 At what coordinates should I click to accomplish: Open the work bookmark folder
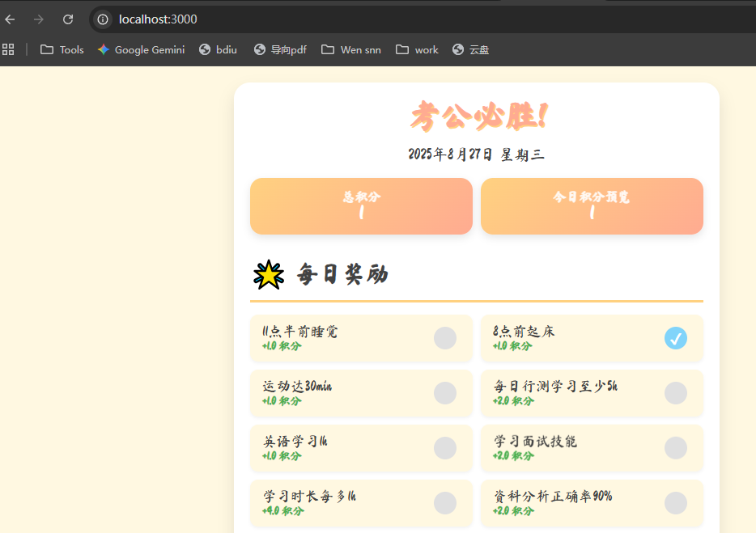tap(418, 49)
